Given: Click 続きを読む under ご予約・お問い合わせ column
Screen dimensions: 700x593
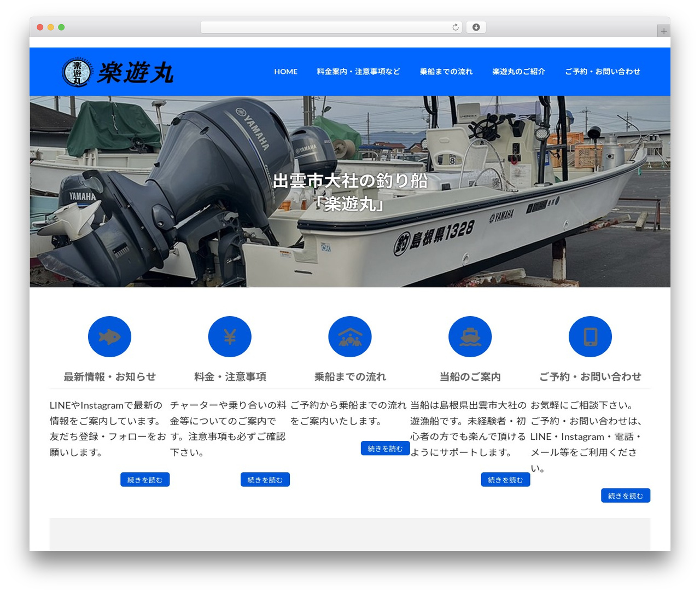Looking at the screenshot, I should point(626,496).
